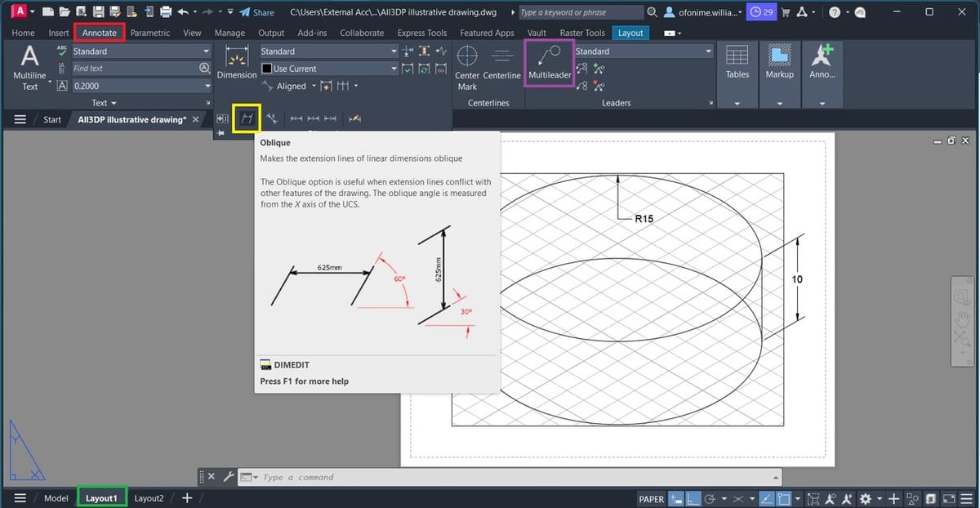The height and width of the screenshot is (508, 980).
Task: Open the Help question mark icon
Action: coord(834,12)
